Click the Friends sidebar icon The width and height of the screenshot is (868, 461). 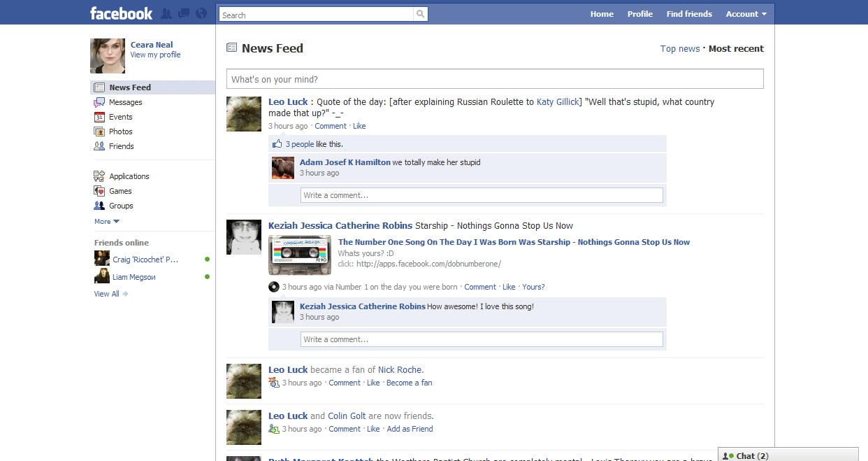(x=99, y=146)
